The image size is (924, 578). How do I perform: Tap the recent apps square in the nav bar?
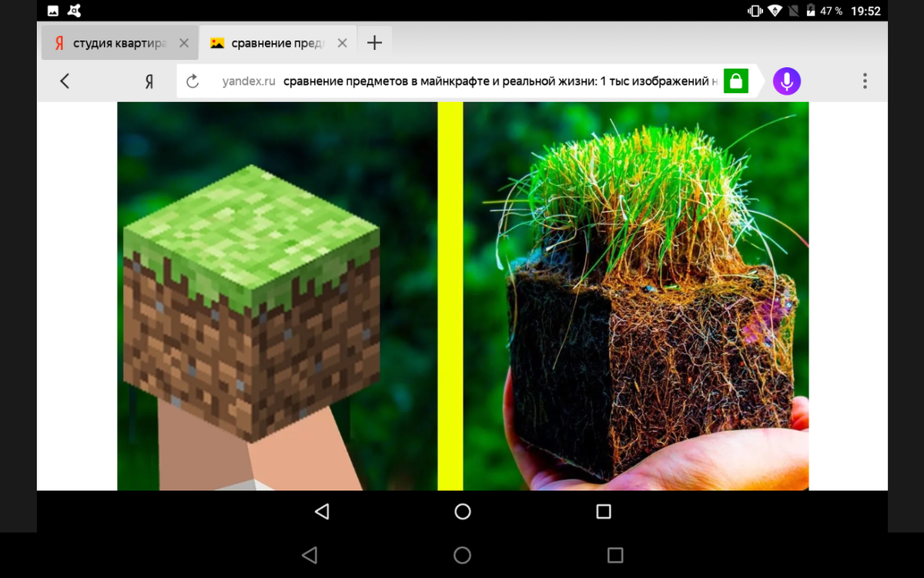(604, 511)
